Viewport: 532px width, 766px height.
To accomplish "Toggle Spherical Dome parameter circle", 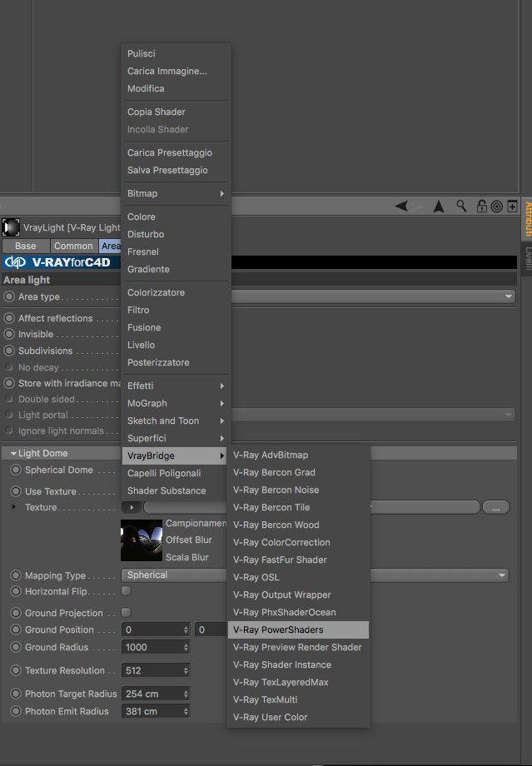I will point(16,470).
